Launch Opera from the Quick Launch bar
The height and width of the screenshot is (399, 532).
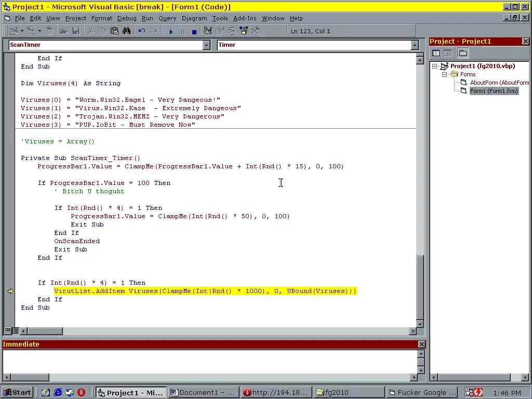(x=82, y=392)
